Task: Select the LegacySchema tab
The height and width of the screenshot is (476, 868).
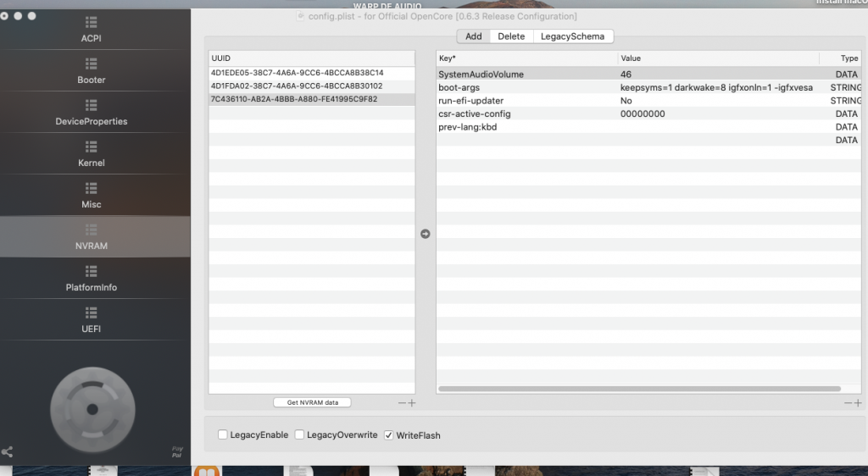Action: 572,36
